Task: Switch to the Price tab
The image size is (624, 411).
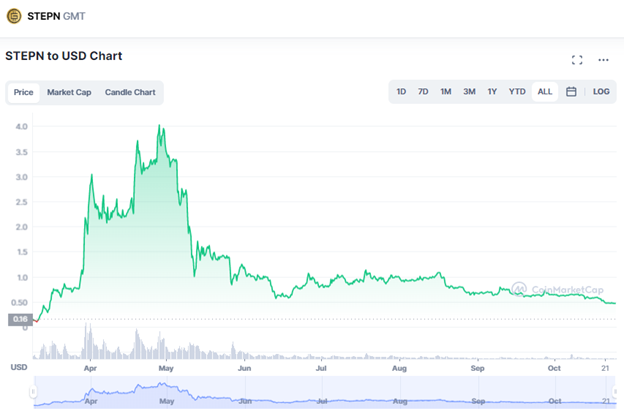Action: [23, 92]
